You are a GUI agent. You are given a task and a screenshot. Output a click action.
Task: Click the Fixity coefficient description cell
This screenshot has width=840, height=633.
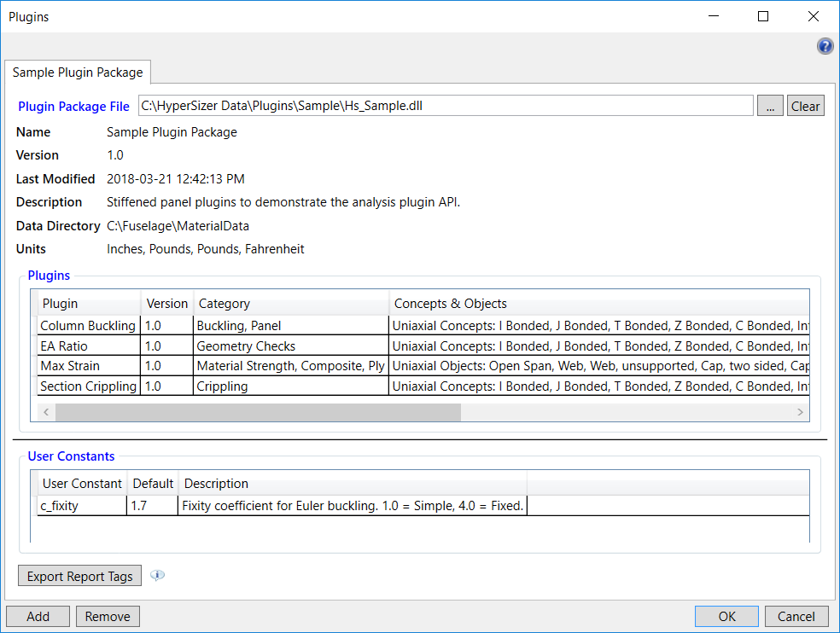point(353,506)
